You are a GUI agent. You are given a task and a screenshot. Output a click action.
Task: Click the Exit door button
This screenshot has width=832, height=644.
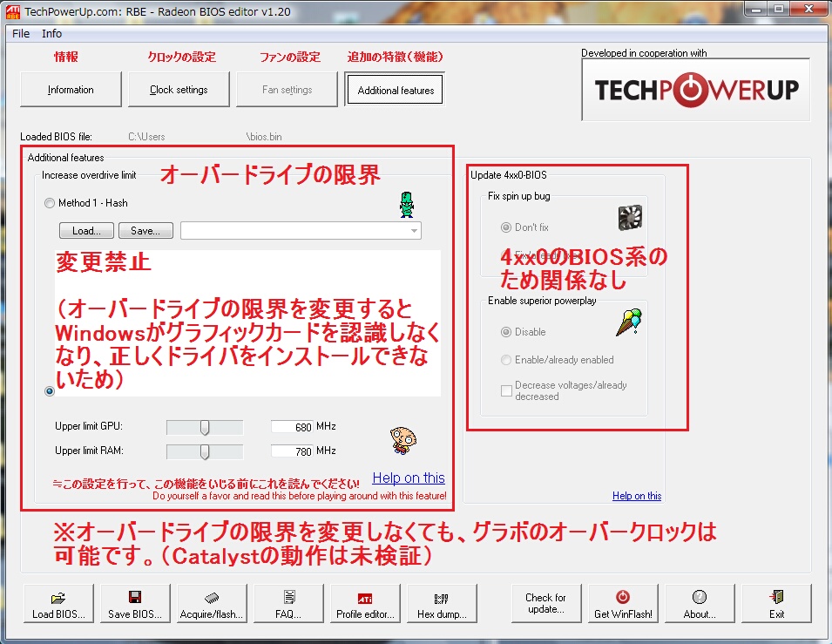tap(776, 603)
